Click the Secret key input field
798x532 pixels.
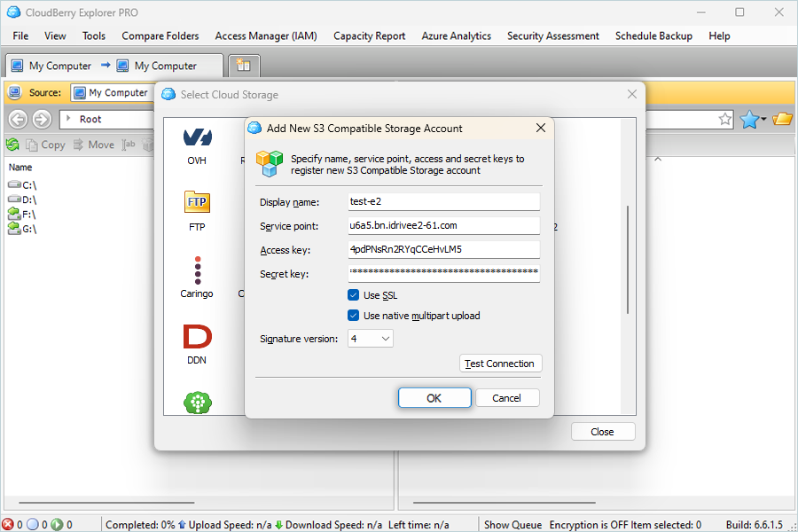click(444, 273)
